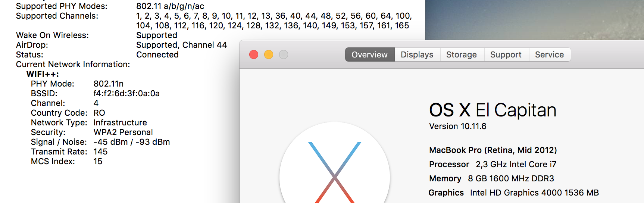Click the disabled gray zoom button
Viewport: 644px width, 203px height.
(x=284, y=54)
